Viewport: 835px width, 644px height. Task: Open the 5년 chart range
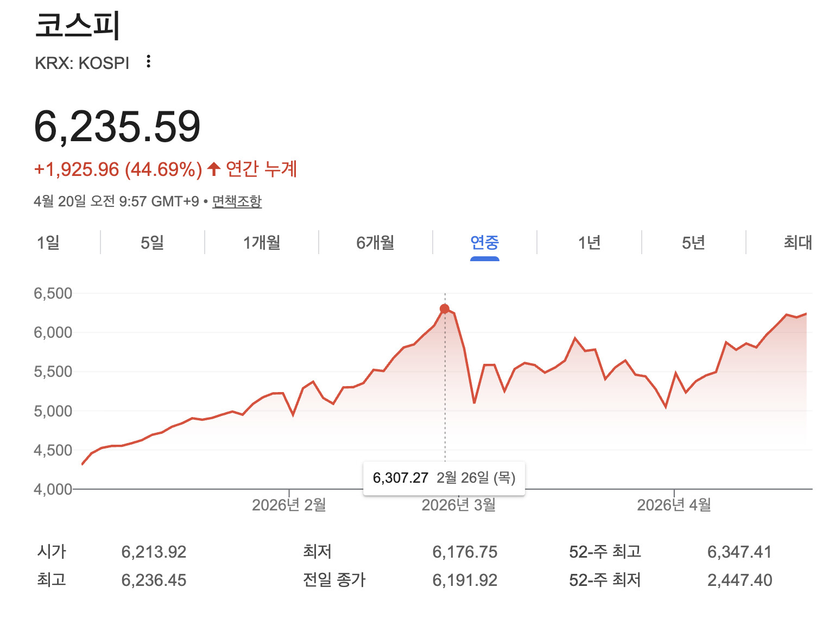(x=693, y=242)
